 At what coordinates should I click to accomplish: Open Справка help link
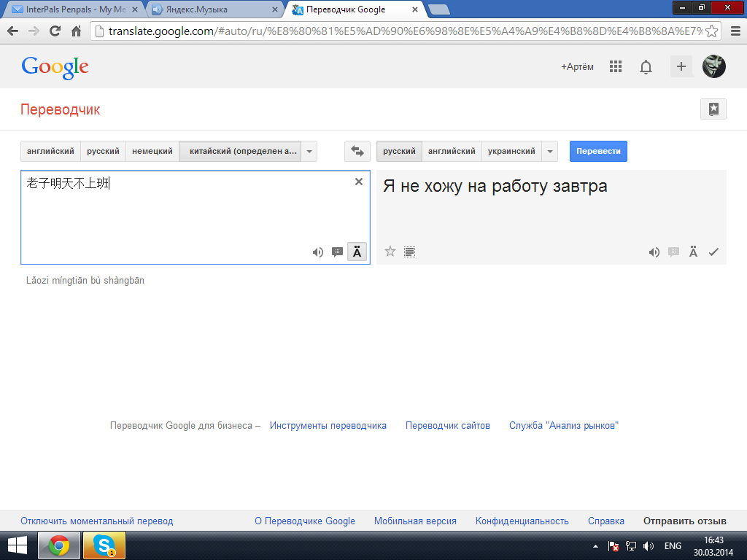pos(606,521)
